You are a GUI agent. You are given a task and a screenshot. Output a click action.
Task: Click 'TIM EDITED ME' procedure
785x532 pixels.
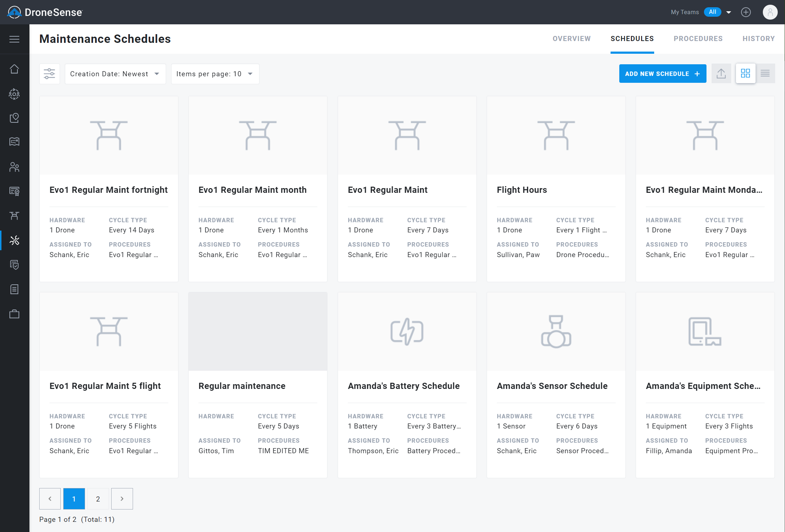283,451
